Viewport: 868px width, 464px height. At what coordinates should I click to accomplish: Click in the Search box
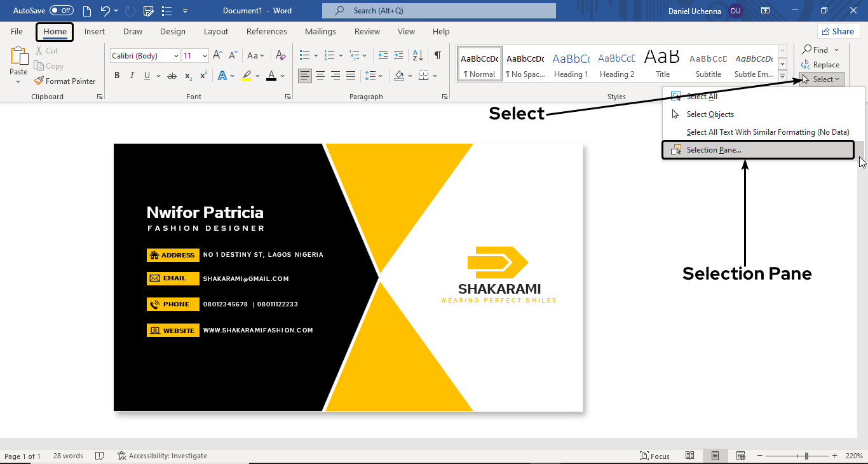tap(438, 11)
